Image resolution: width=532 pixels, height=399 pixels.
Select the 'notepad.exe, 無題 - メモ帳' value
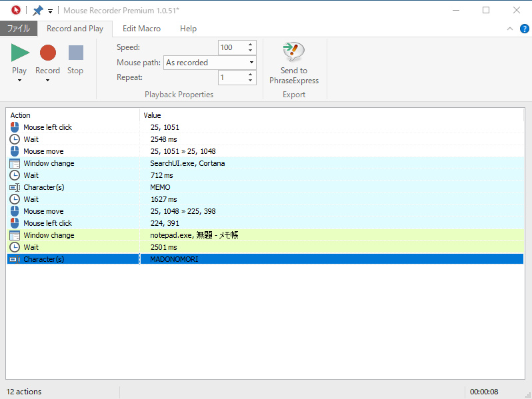pyautogui.click(x=194, y=235)
